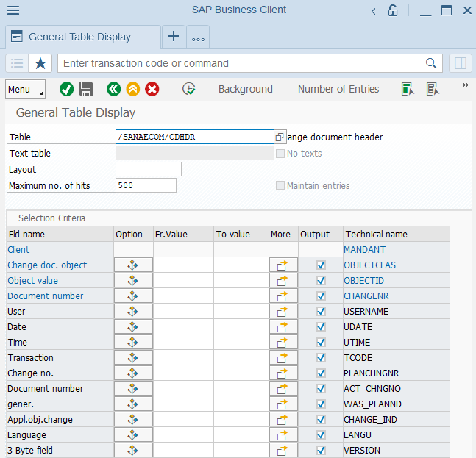The image size is (476, 458).
Task: Click the Client field name link
Action: pyautogui.click(x=18, y=250)
